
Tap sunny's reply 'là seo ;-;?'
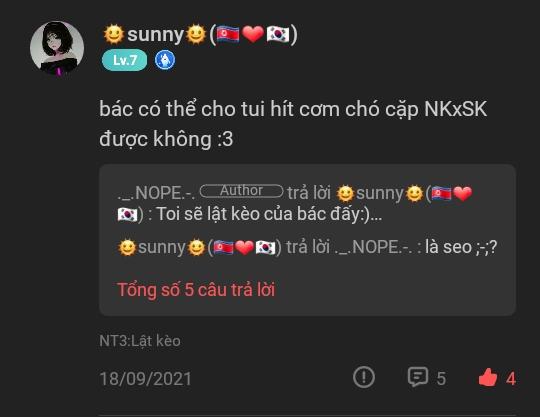(461, 247)
